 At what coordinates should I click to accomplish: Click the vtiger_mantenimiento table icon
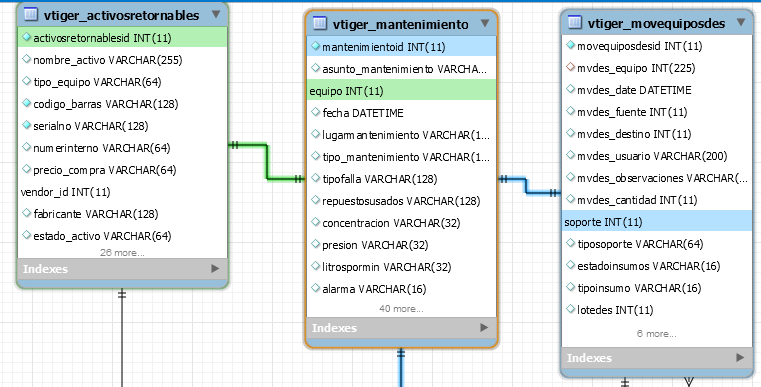click(320, 23)
